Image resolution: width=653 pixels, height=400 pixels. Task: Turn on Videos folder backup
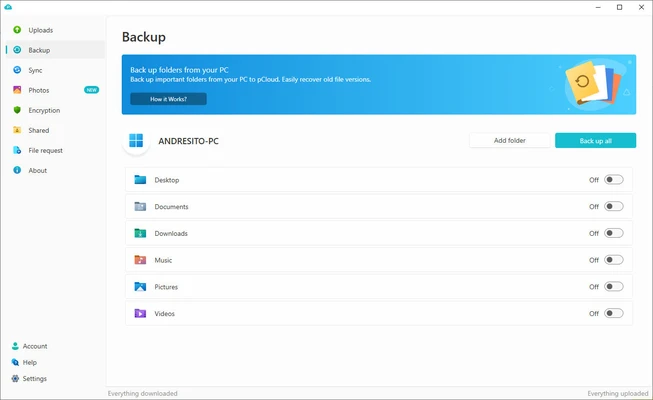point(614,313)
